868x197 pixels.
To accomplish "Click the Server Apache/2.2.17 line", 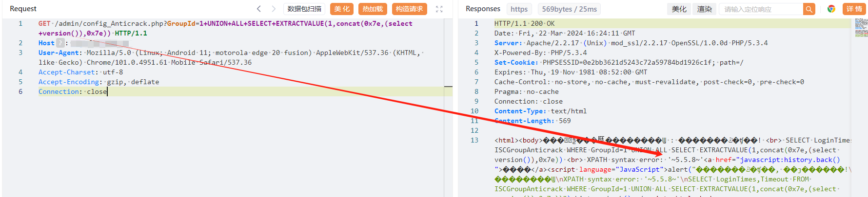I will pyautogui.click(x=631, y=43).
